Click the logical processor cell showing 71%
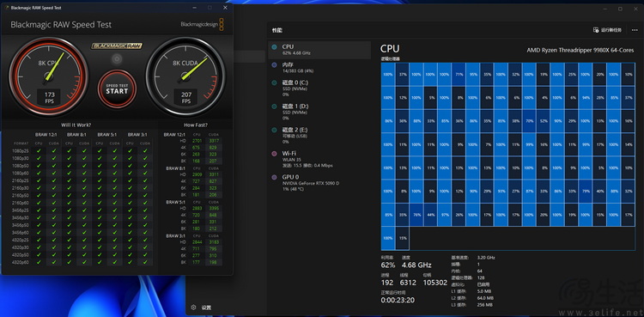644x317 pixels. [x=459, y=75]
